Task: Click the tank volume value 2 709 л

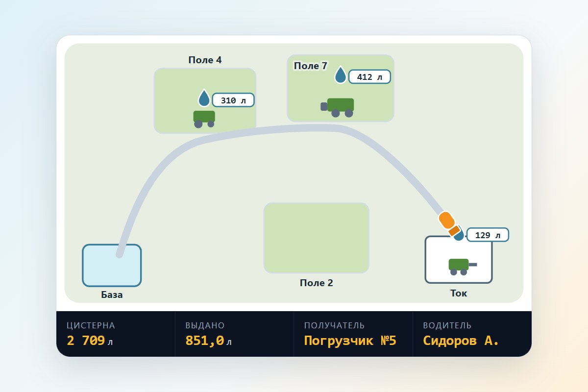Action: [x=90, y=341]
